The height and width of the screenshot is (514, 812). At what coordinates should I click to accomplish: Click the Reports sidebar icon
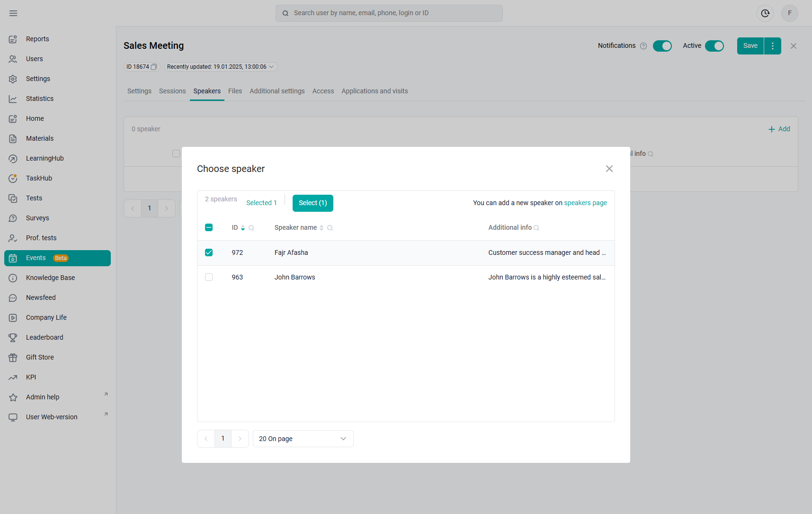coord(13,39)
